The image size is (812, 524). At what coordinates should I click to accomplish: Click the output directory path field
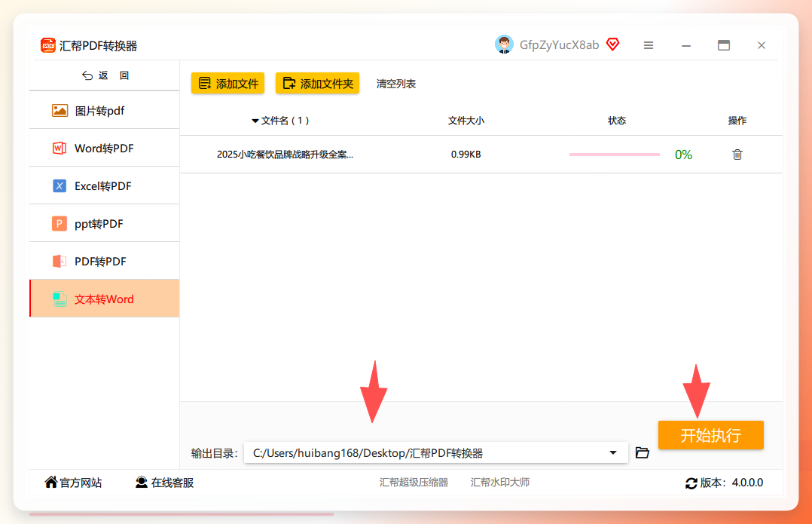coord(435,452)
